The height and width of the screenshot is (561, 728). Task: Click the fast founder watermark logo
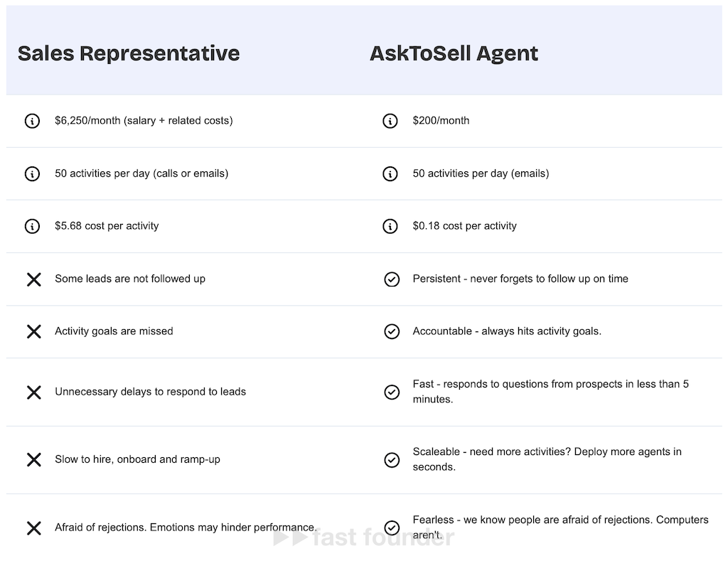363,538
